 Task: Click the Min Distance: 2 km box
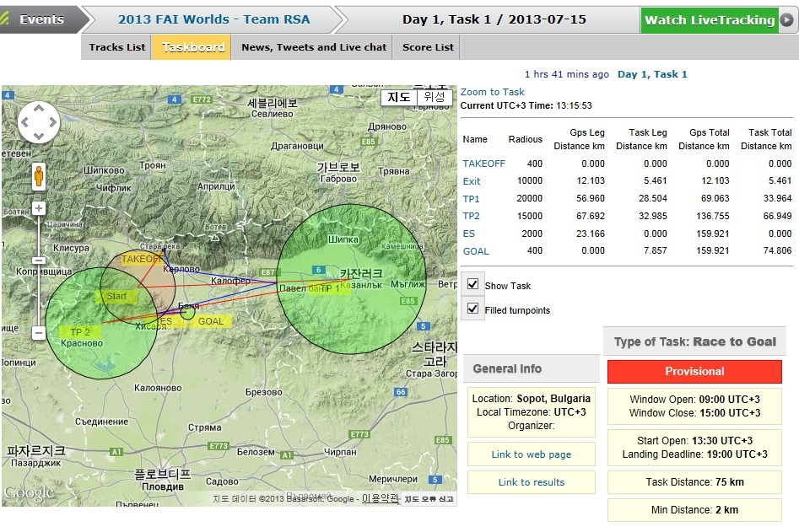[x=694, y=509]
